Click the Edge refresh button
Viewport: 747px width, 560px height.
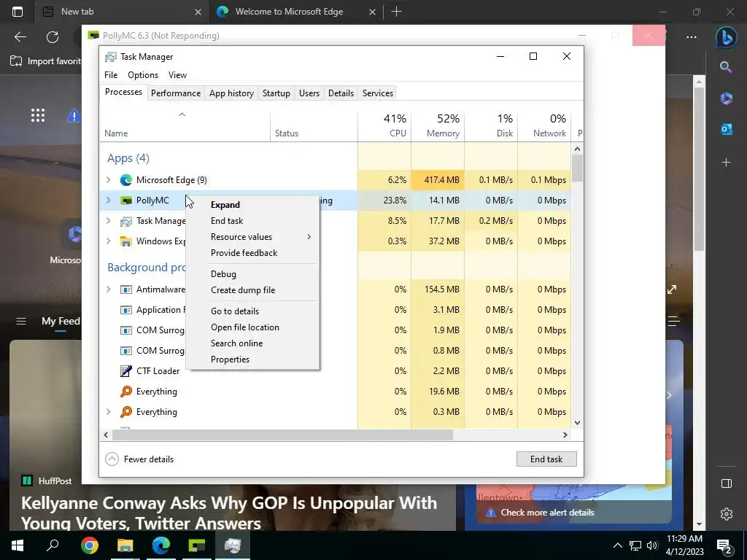[x=53, y=37]
